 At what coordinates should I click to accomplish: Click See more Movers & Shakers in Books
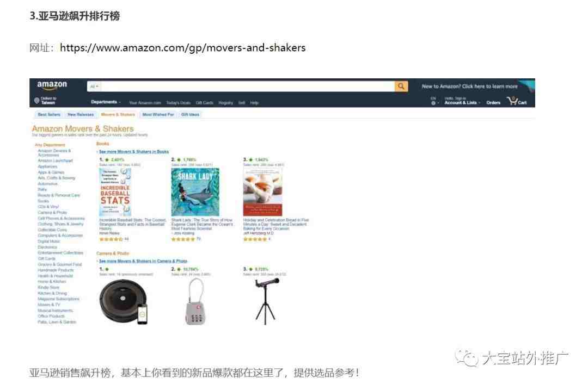(x=133, y=151)
